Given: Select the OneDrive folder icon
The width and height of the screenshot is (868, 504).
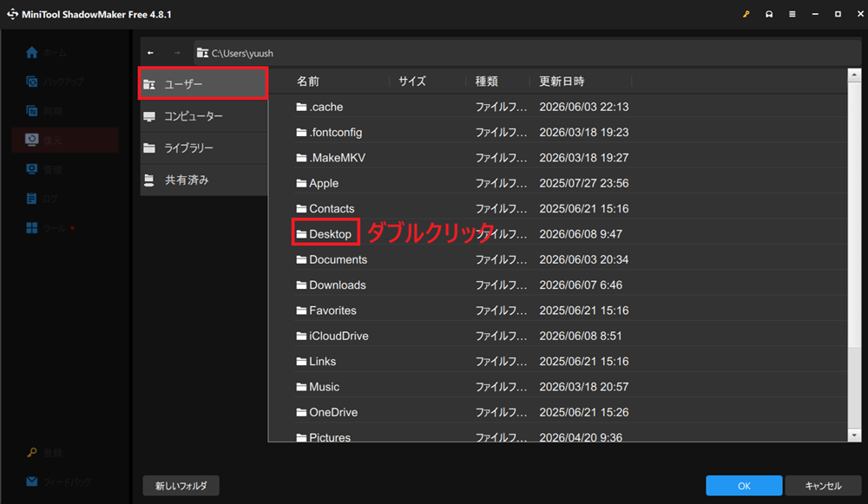Looking at the screenshot, I should [x=302, y=412].
